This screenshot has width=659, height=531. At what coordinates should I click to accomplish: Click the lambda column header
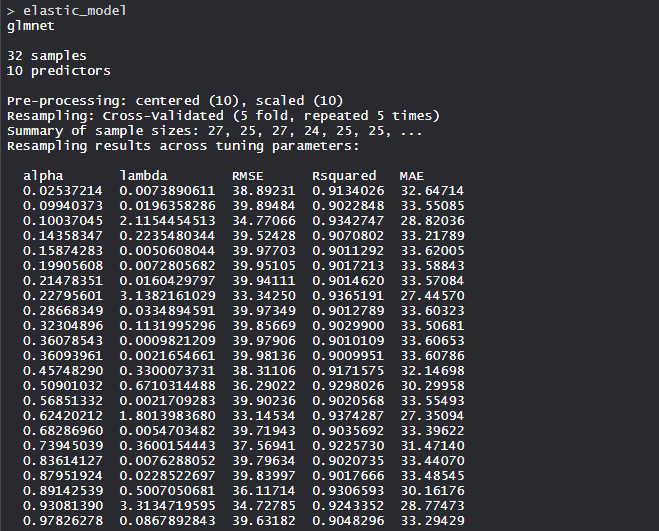point(143,176)
